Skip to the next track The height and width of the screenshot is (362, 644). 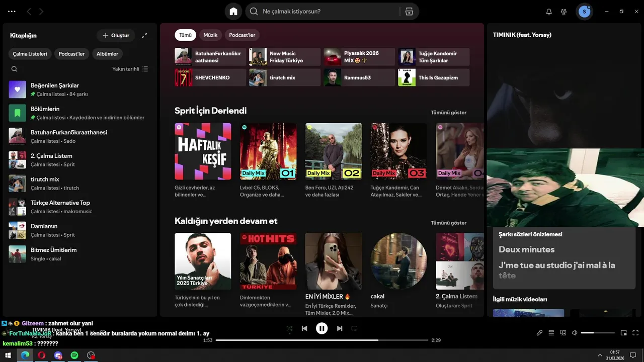[x=340, y=328]
